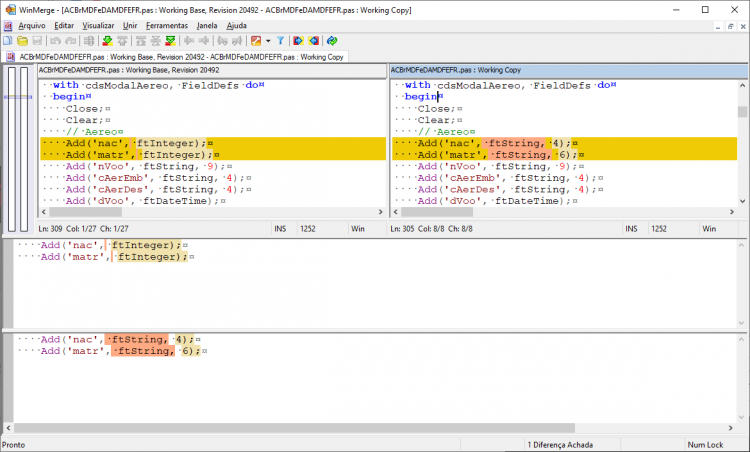Open the Ferramentas menu

(x=167, y=26)
